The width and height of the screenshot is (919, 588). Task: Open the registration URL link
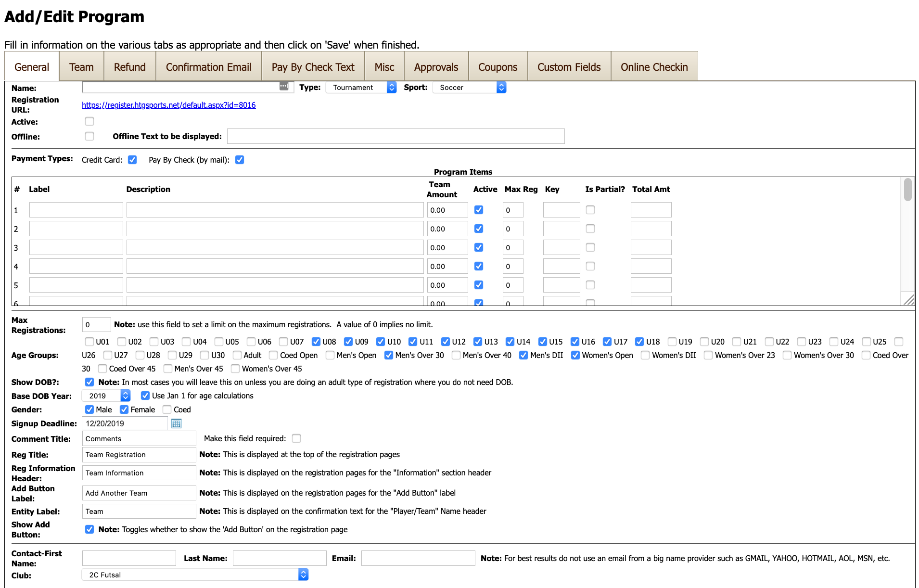click(x=169, y=105)
